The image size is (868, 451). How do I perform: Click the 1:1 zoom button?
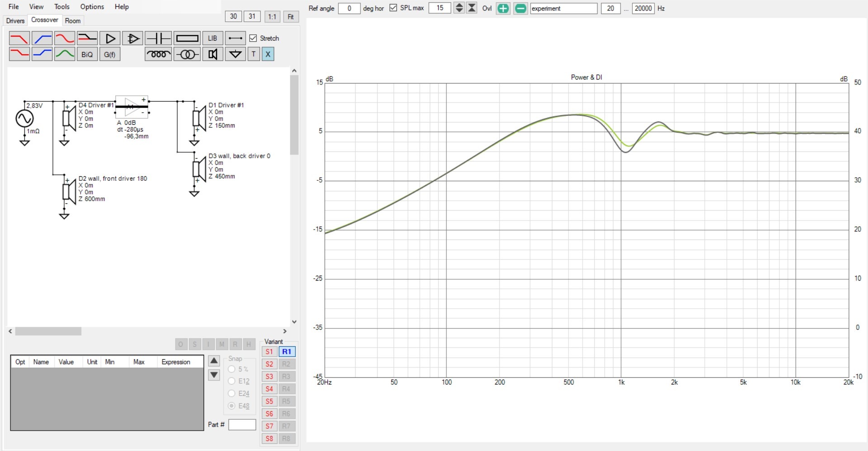pos(272,17)
